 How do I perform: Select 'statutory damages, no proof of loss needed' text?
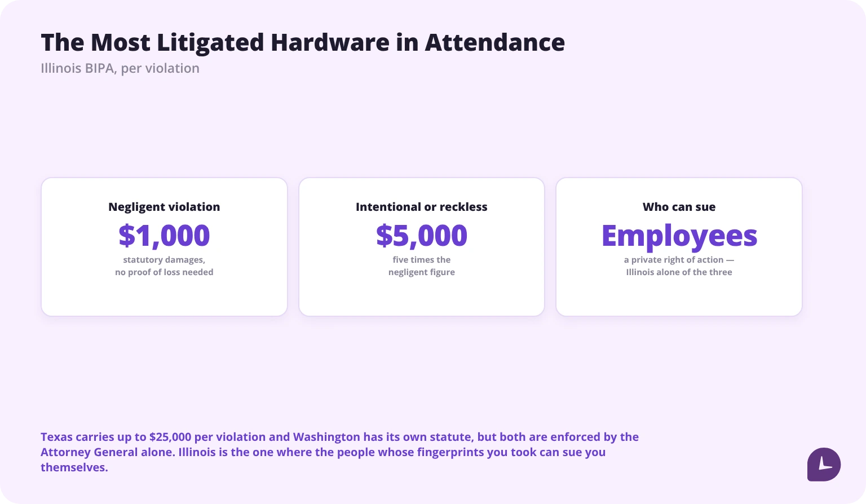click(164, 266)
